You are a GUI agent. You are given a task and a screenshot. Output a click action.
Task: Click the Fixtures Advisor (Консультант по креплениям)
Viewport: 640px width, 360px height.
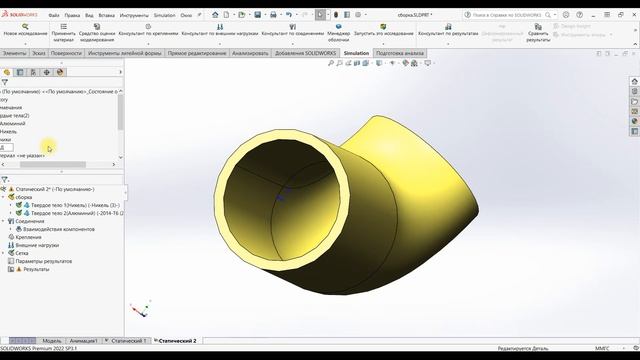pos(148,30)
